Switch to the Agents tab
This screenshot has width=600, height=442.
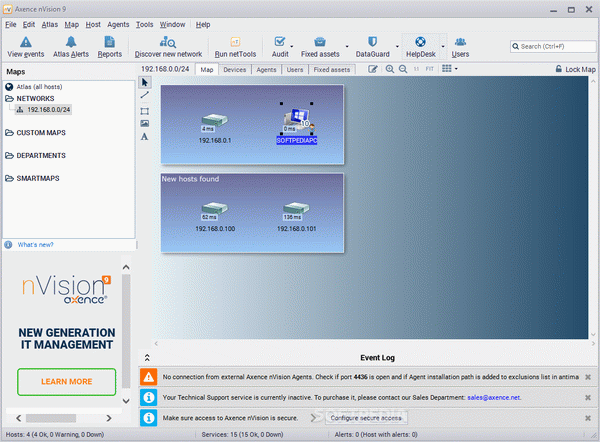point(266,70)
